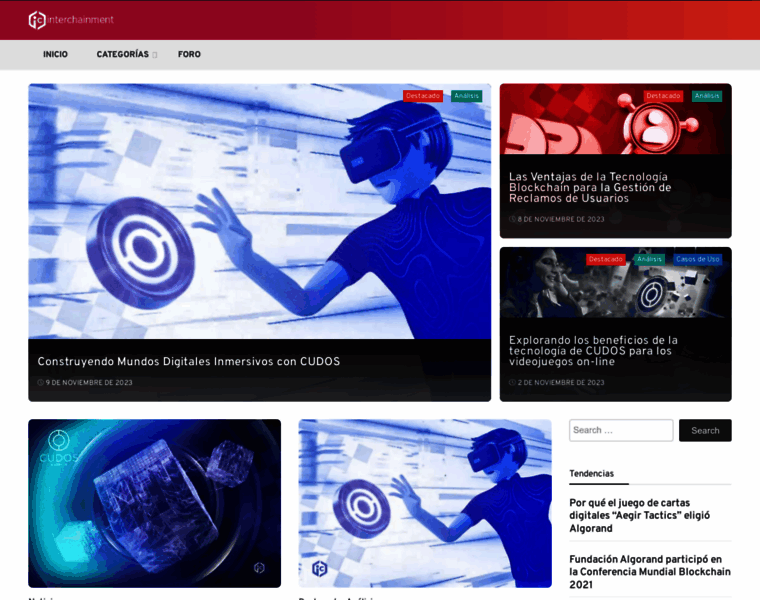The width and height of the screenshot is (760, 600).
Task: Click the date 2 de noviembre de 2023
Action: pos(561,382)
